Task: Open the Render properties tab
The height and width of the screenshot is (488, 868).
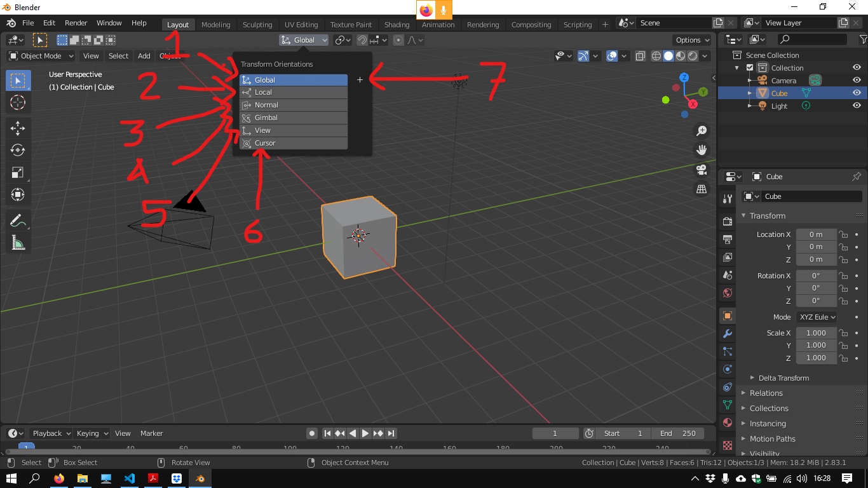Action: pos(727,220)
